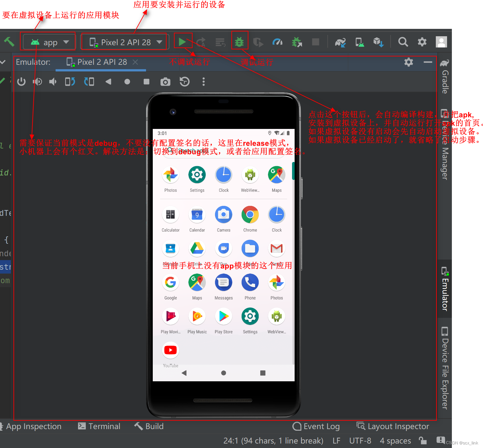This screenshot has height=448, width=483.
Task: Open the Build tool window
Action: (149, 427)
